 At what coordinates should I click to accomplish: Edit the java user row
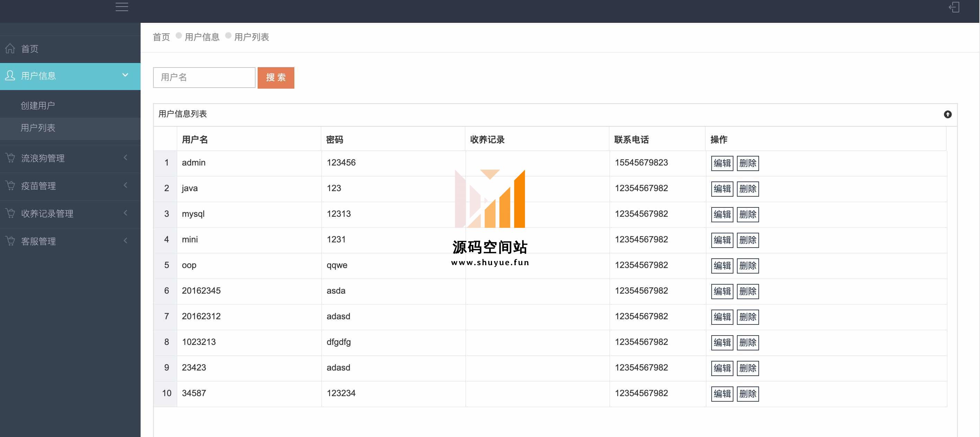pyautogui.click(x=722, y=189)
